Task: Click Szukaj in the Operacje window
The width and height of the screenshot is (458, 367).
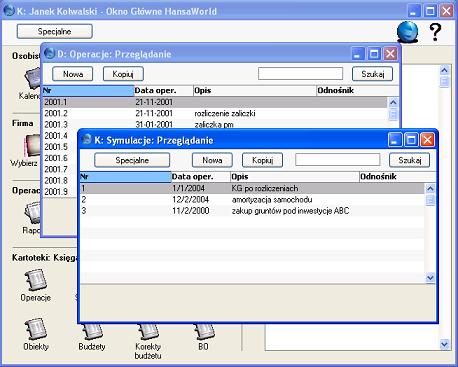Action: [373, 74]
